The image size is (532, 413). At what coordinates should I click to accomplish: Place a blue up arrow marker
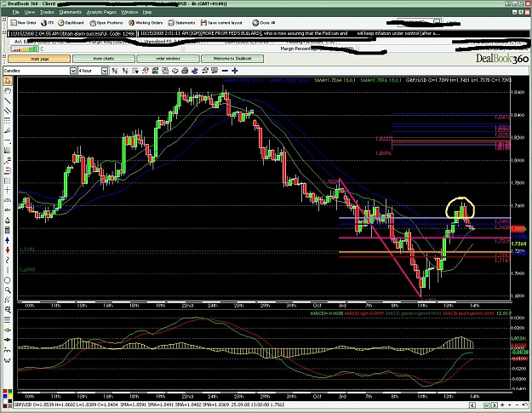click(x=8, y=240)
